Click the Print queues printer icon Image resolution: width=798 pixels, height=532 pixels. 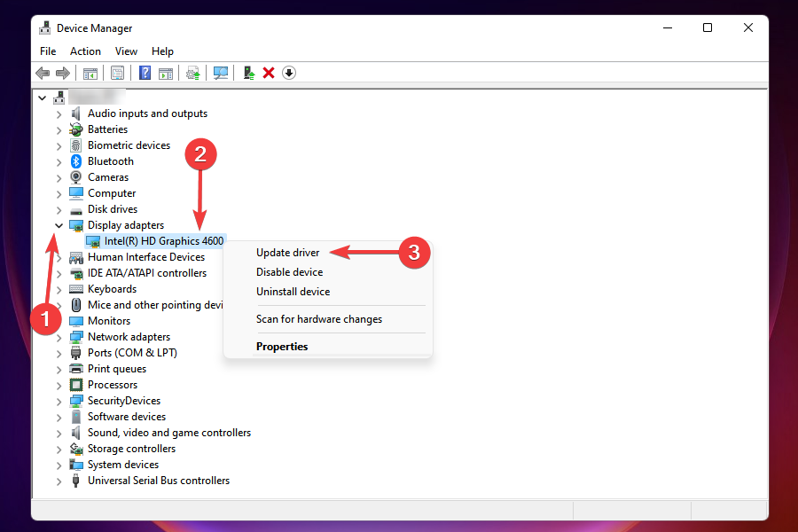[76, 369]
